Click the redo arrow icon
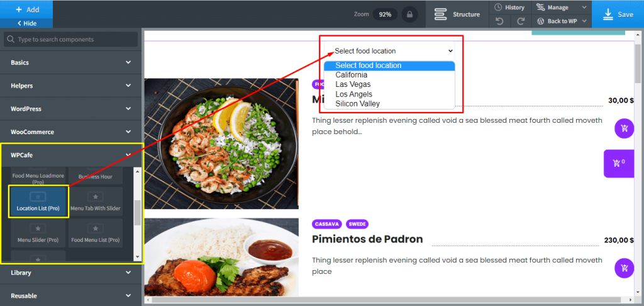 click(x=521, y=21)
